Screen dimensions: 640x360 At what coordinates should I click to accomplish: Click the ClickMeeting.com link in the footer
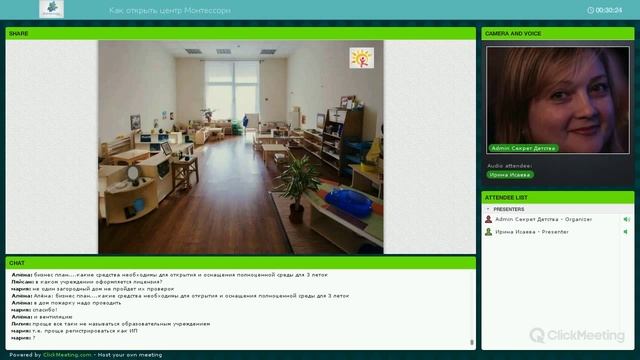coord(67,355)
